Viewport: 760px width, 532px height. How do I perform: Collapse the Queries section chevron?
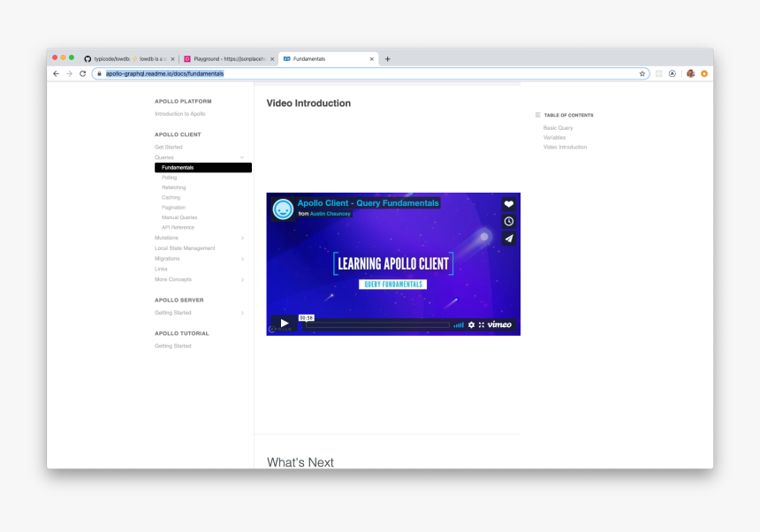tap(242, 157)
